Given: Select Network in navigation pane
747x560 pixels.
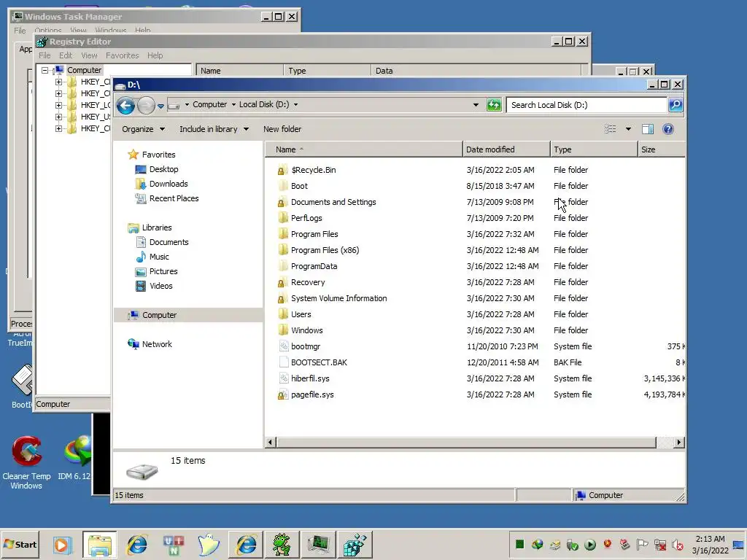Looking at the screenshot, I should point(157,344).
